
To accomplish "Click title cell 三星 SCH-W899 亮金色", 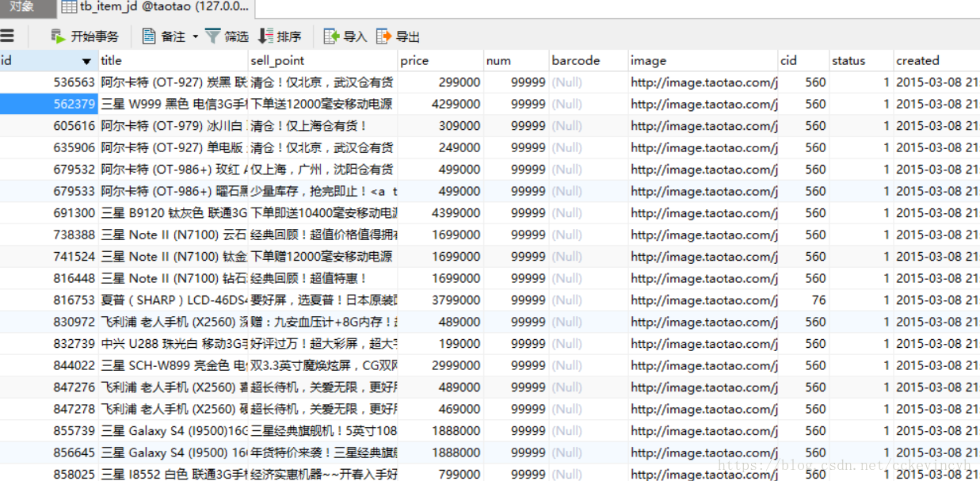I will [x=173, y=365].
